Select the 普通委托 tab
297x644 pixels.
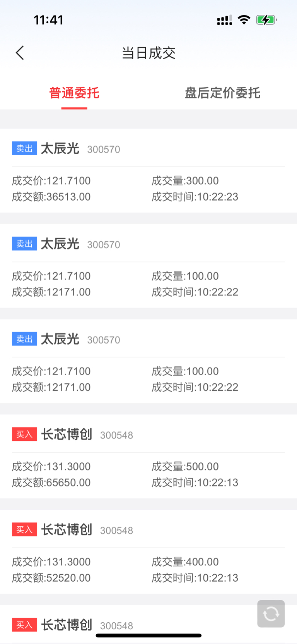[x=74, y=93]
